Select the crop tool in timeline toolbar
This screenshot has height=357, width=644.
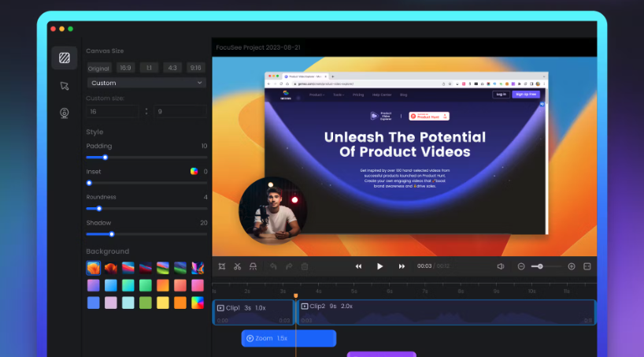(222, 266)
